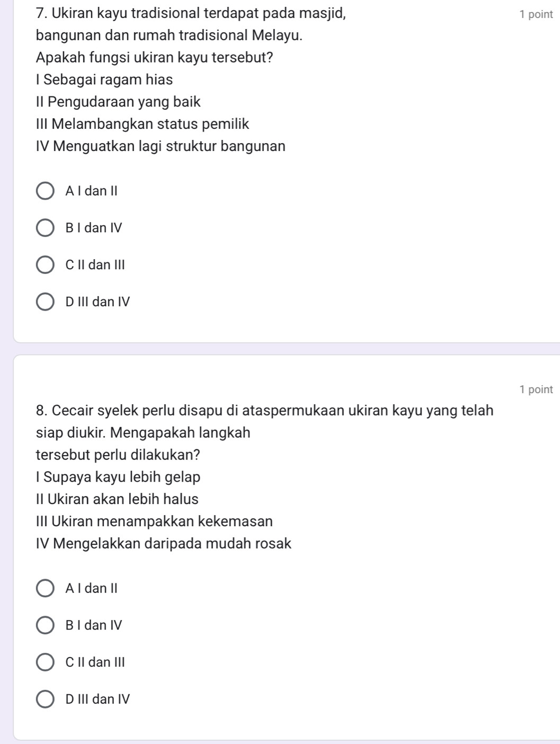
Task: Pick option C radio circle in question 8
Action: click(45, 662)
